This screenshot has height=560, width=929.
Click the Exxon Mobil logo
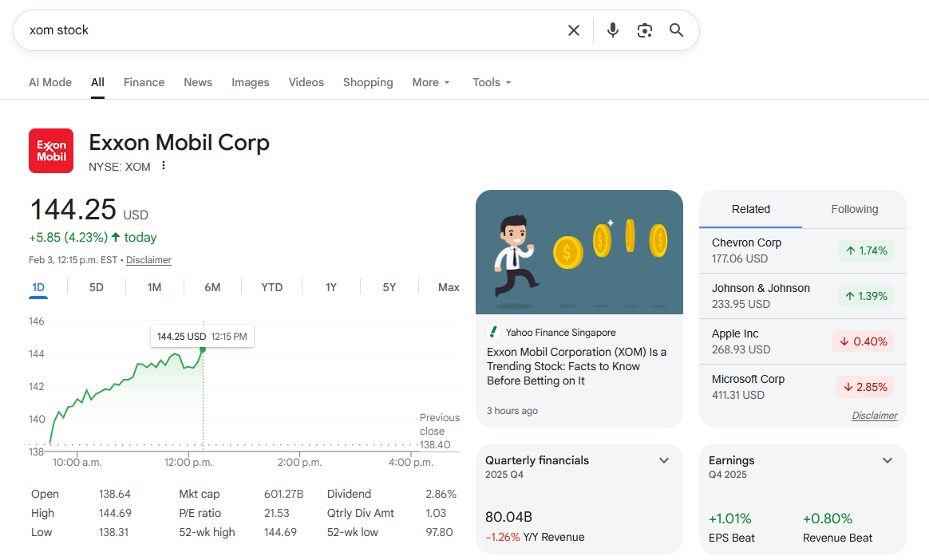[x=51, y=151]
